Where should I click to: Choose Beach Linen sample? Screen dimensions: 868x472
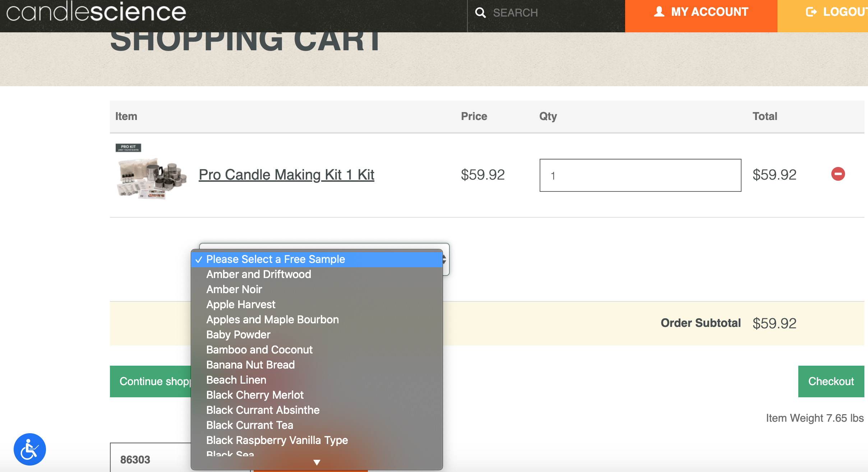click(x=317, y=380)
